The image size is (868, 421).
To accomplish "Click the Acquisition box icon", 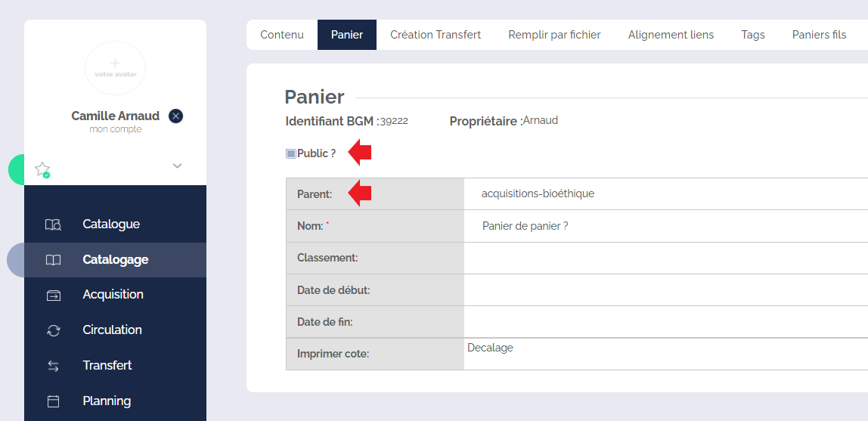I will [53, 296].
